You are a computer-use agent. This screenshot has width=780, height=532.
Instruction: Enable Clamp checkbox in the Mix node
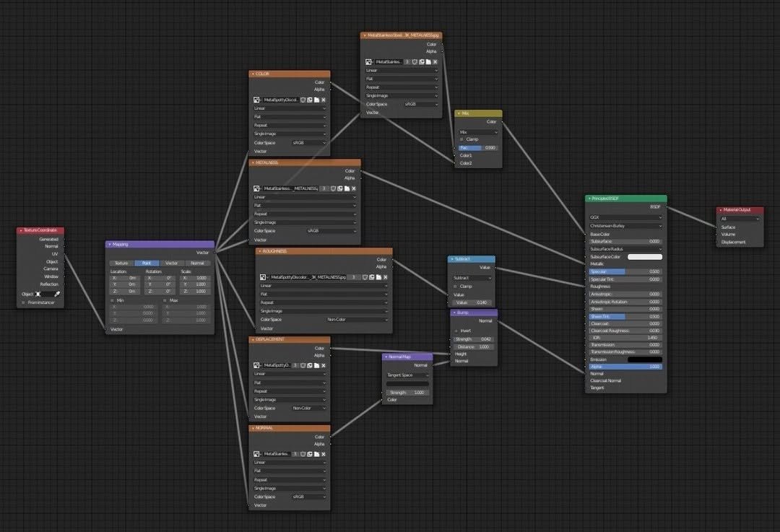pyautogui.click(x=461, y=139)
